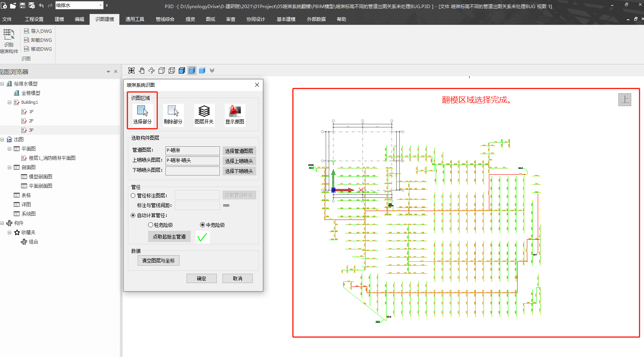Click the 下喷喷头图层 empty input field

192,171
